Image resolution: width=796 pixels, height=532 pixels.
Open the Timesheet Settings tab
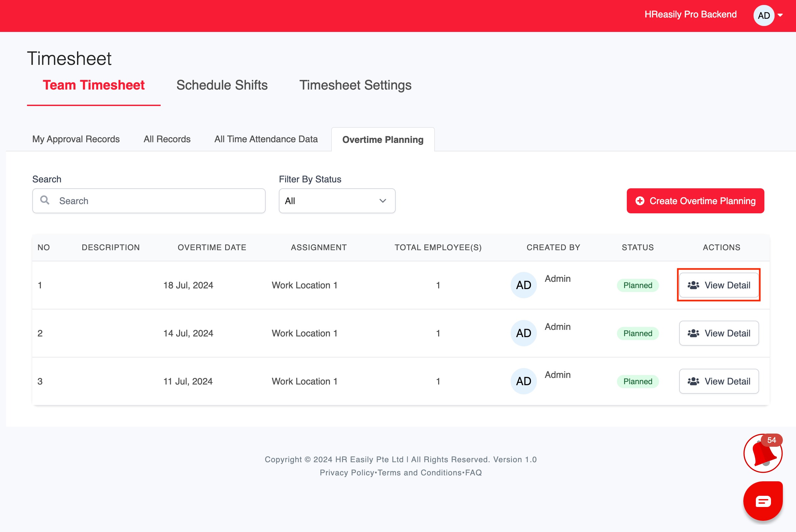coord(355,85)
